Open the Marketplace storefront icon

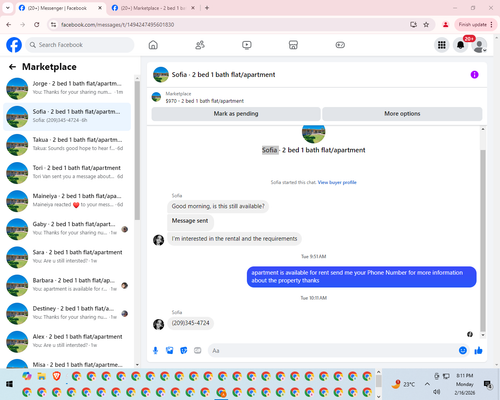pos(293,45)
